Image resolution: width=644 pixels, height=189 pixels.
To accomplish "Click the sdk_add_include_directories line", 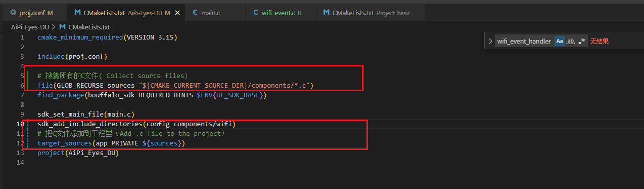I will [x=136, y=124].
